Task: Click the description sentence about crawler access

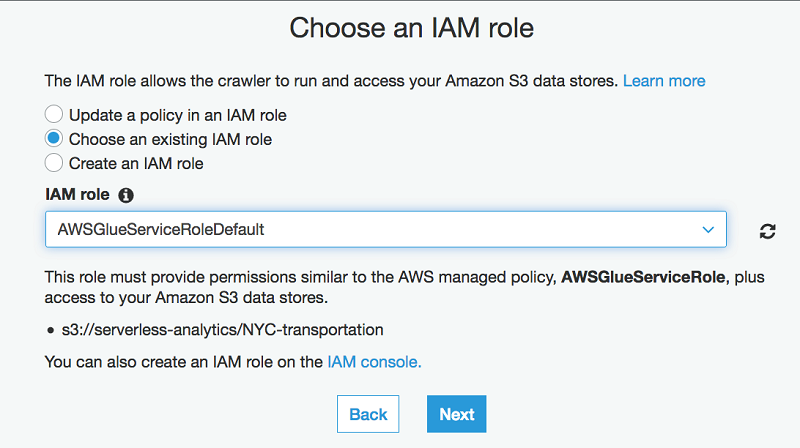Action: (331, 80)
